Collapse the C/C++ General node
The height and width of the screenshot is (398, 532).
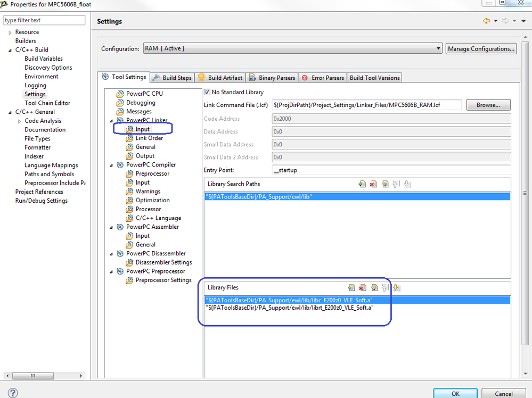[x=10, y=112]
